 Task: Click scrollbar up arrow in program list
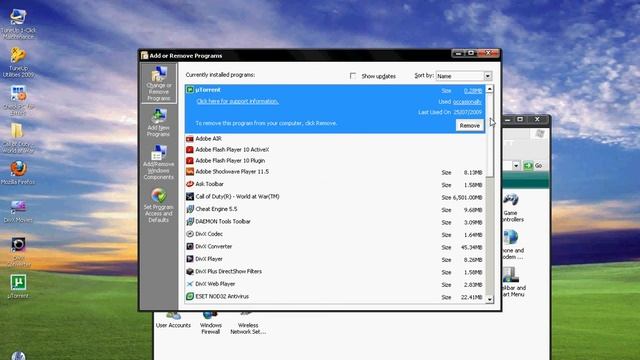[490, 89]
